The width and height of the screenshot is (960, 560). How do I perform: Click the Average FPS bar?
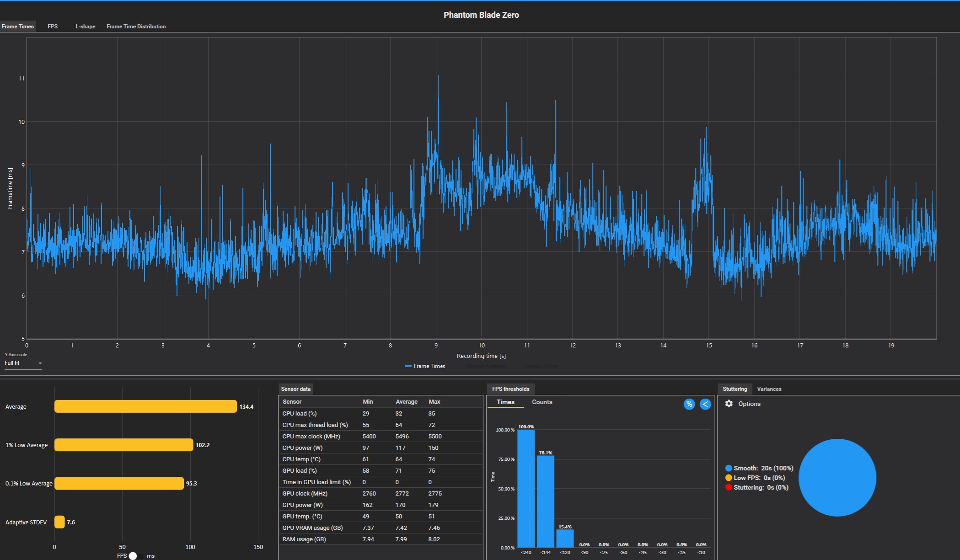145,406
